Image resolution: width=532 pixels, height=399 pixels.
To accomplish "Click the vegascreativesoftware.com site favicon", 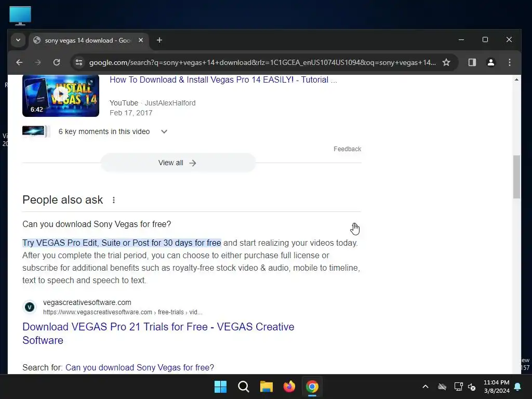I will pyautogui.click(x=30, y=307).
